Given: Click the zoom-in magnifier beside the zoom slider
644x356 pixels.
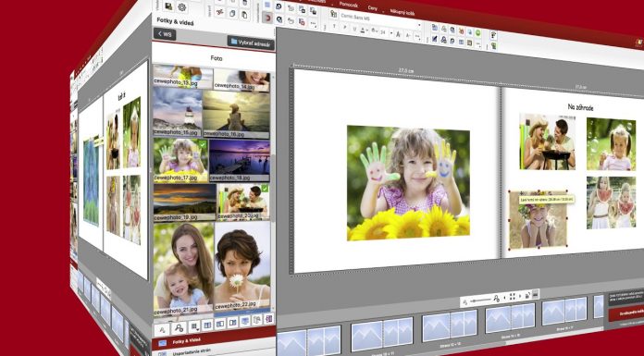Looking at the screenshot, I should pos(497,299).
